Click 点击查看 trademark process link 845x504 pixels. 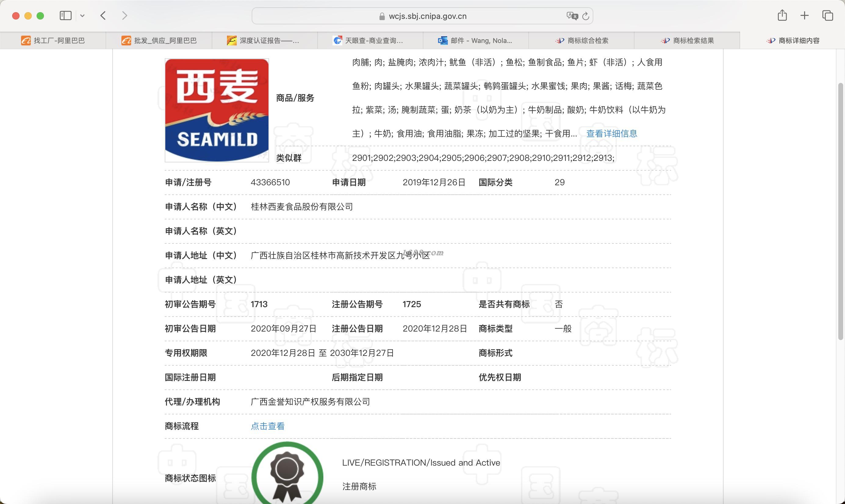click(268, 426)
